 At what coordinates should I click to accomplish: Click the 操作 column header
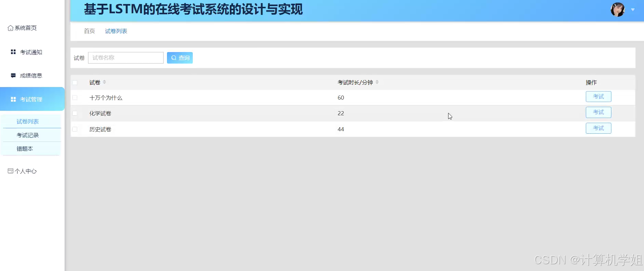591,83
